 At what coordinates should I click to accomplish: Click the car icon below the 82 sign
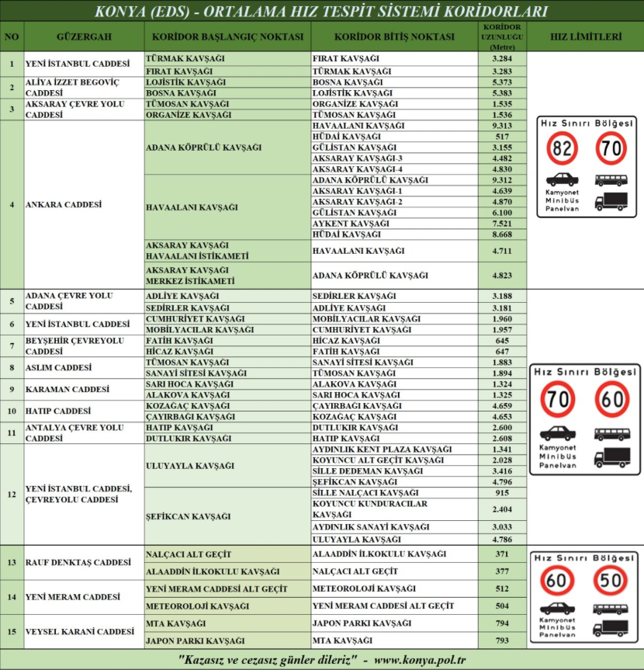[561, 179]
